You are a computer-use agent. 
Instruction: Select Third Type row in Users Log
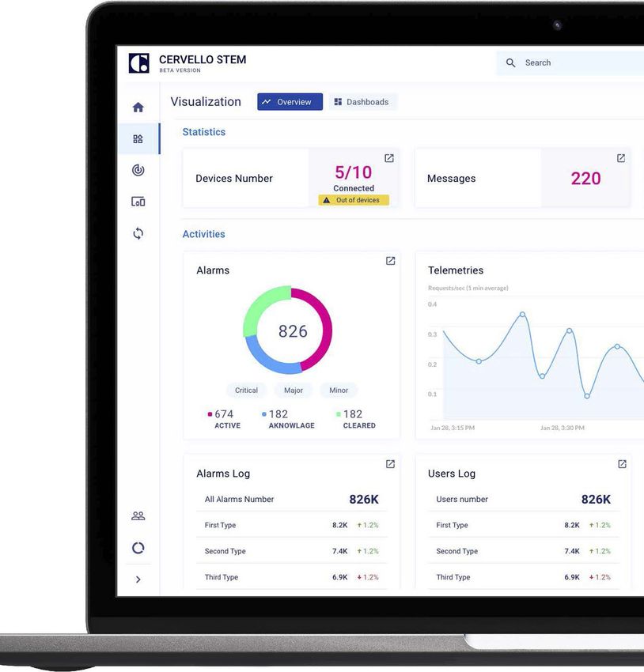[524, 577]
